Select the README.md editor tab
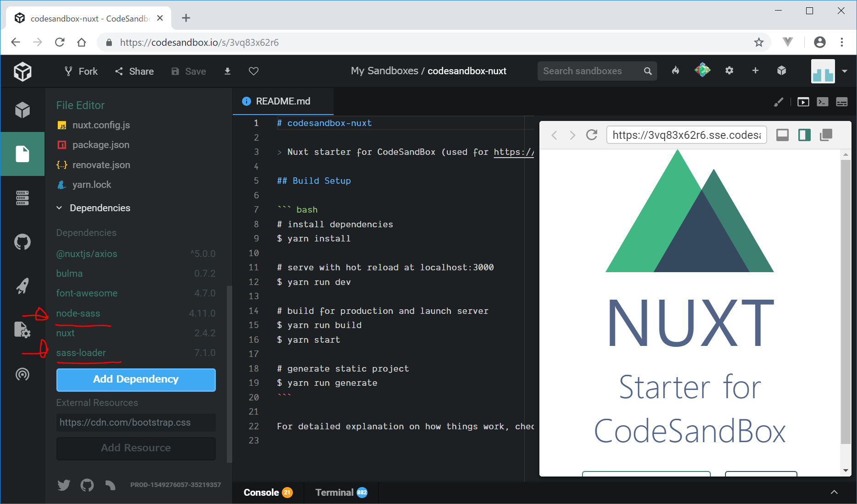This screenshot has height=504, width=857. [283, 101]
